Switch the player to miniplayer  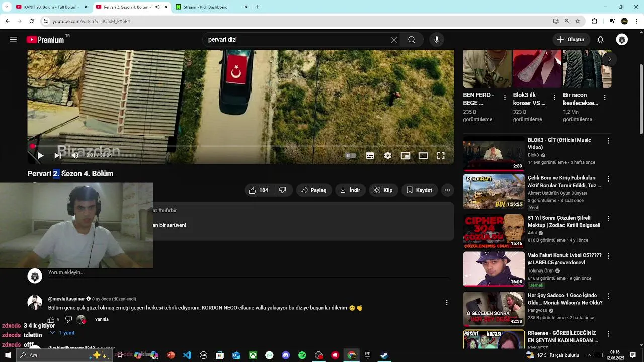(406, 156)
